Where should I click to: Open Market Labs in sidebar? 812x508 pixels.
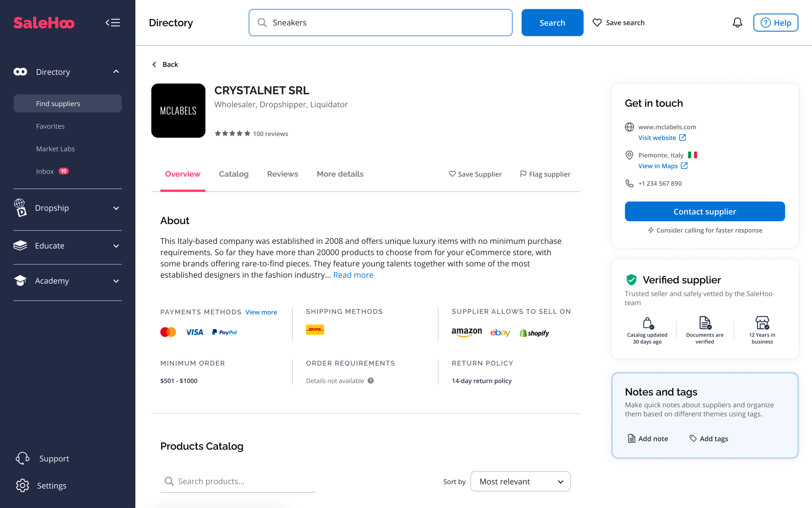coord(55,149)
